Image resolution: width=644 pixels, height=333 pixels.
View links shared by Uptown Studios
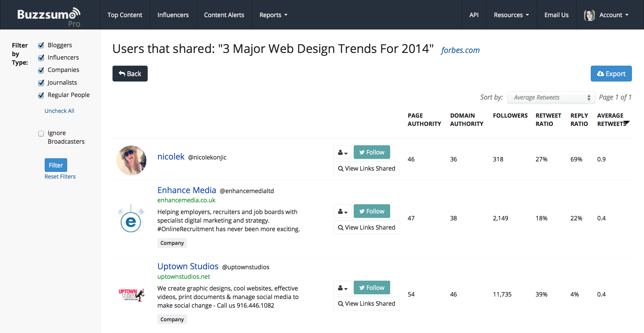(x=367, y=304)
